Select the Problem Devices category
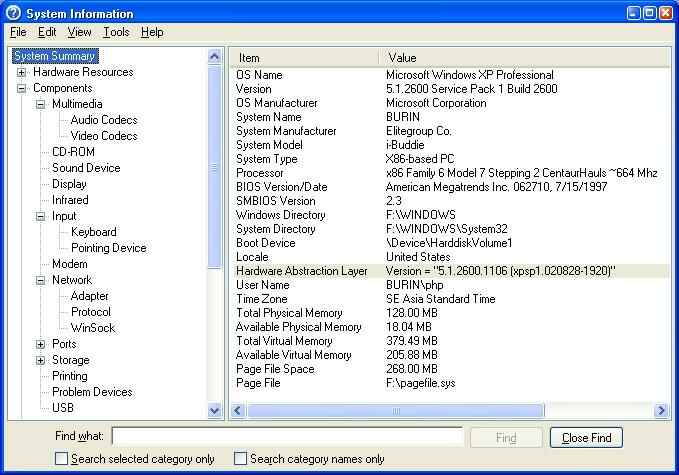Viewport: 679px width, 475px height. [92, 392]
